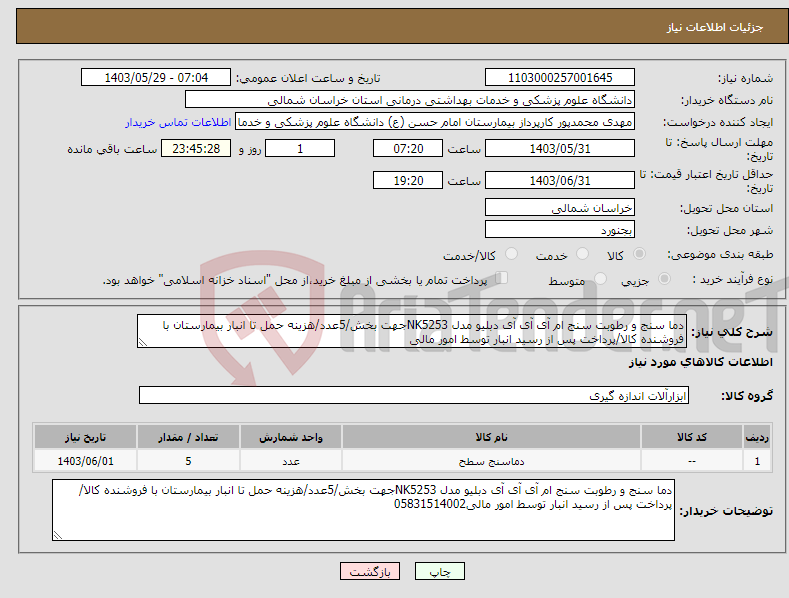Click the request creator field مهدی محمدپور

pos(435,122)
